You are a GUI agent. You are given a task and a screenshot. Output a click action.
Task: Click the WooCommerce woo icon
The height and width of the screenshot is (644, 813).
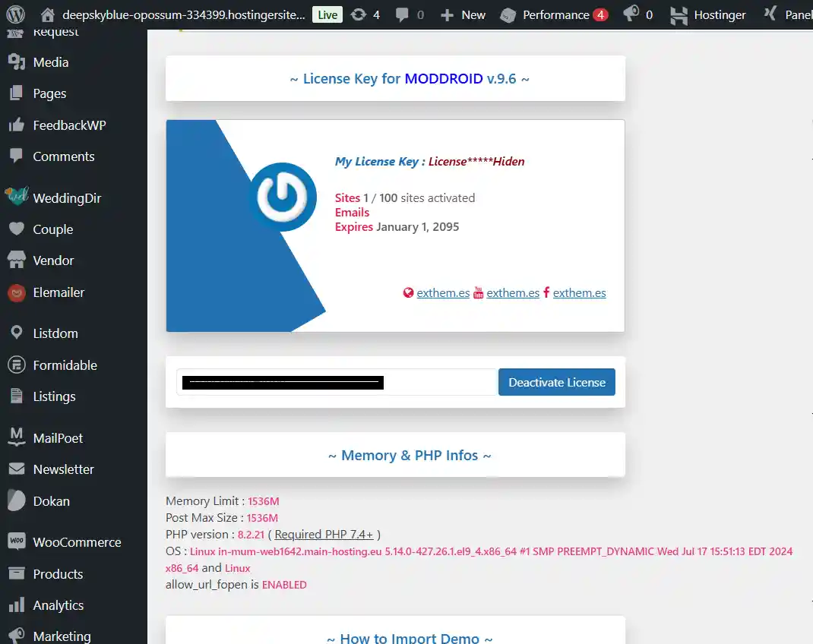(17, 541)
